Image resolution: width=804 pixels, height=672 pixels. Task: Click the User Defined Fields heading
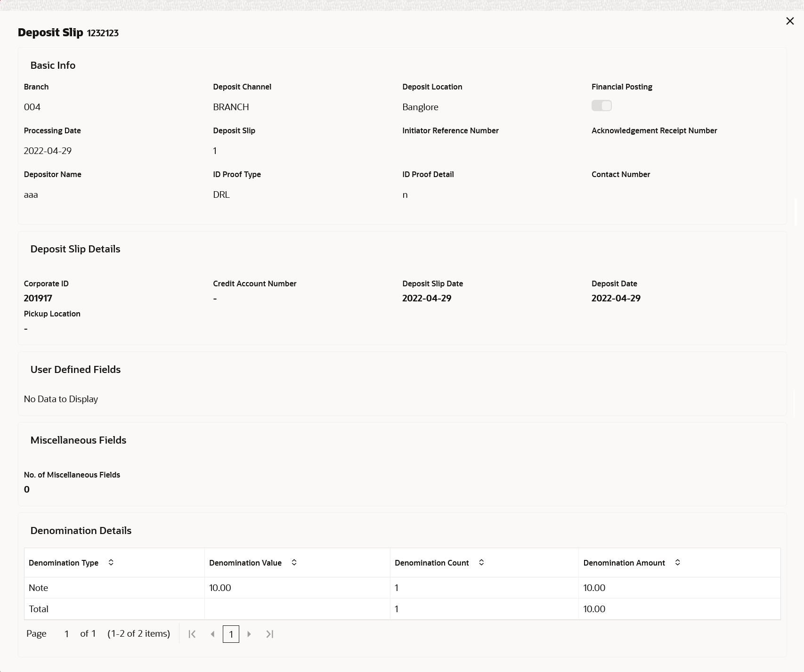pyautogui.click(x=75, y=369)
